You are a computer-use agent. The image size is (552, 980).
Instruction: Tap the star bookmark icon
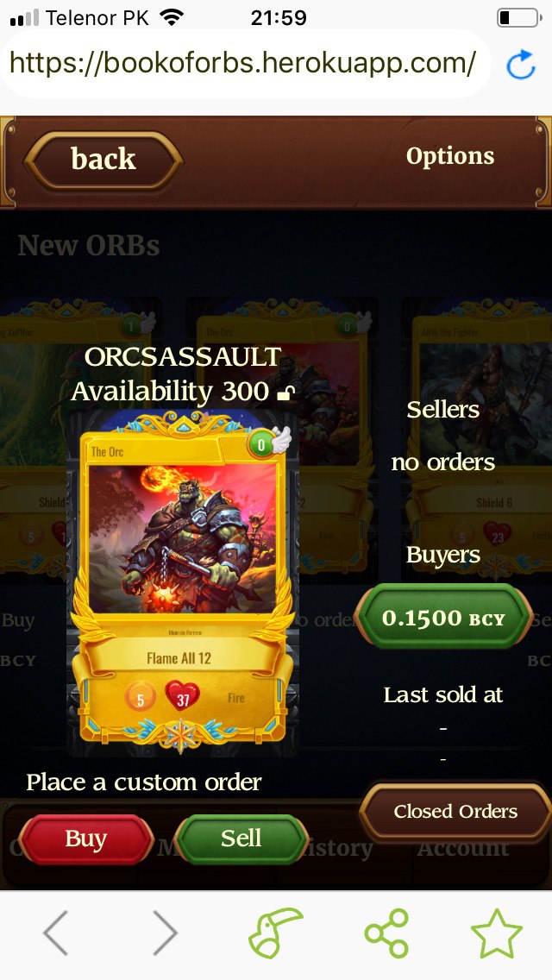496,933
